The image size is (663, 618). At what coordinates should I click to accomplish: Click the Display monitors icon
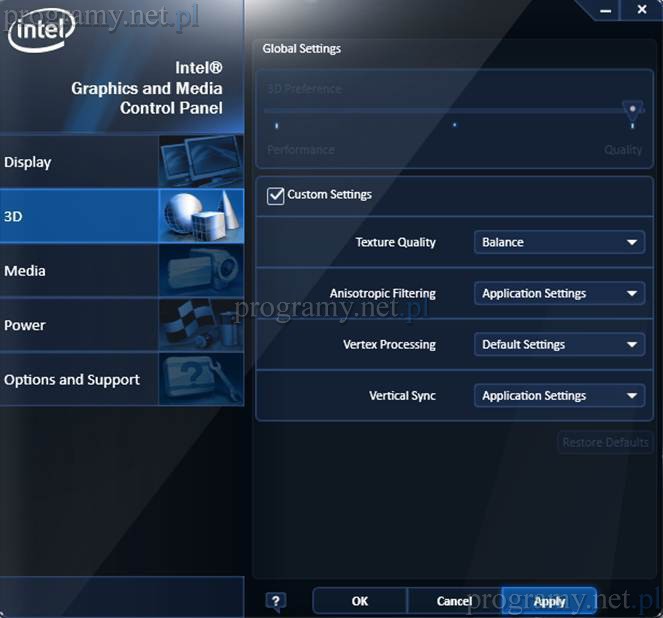point(200,161)
